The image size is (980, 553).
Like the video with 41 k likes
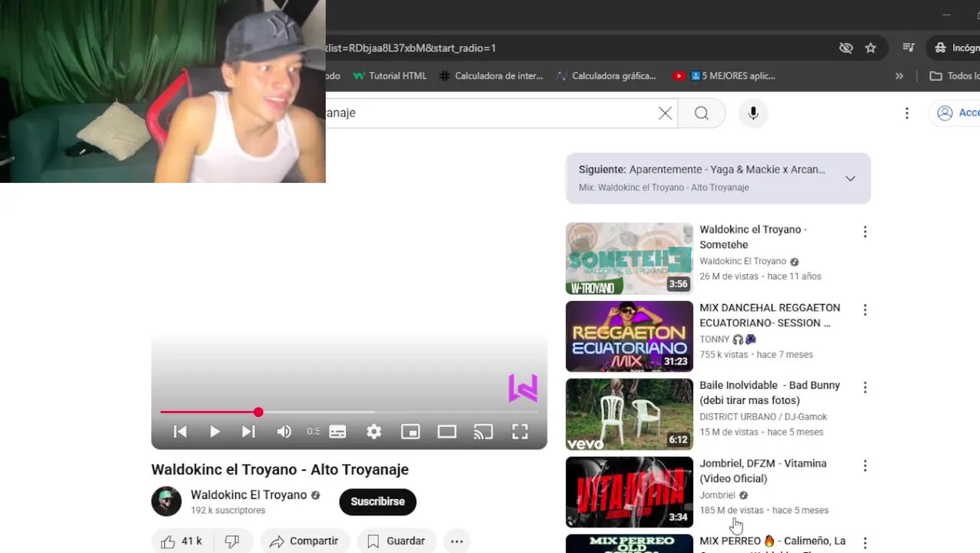tap(181, 541)
